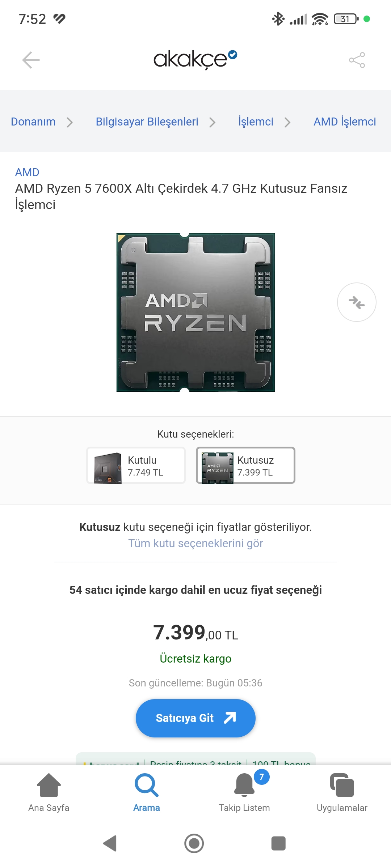Open AMD İşlemci breadcrumb category
Image resolution: width=391 pixels, height=868 pixels.
(x=345, y=122)
